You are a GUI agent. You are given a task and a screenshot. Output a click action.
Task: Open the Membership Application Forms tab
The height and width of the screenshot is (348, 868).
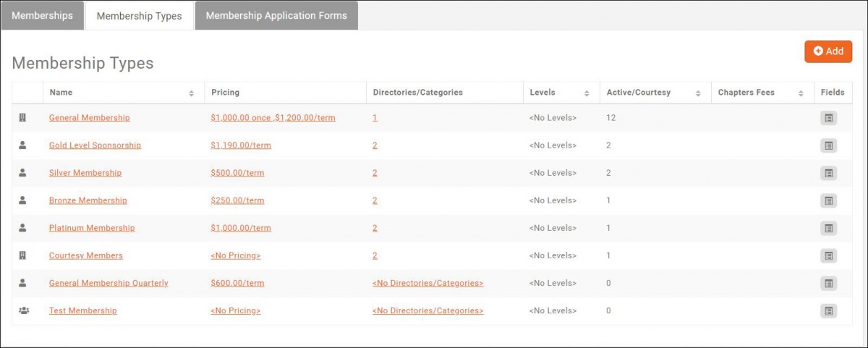[276, 15]
